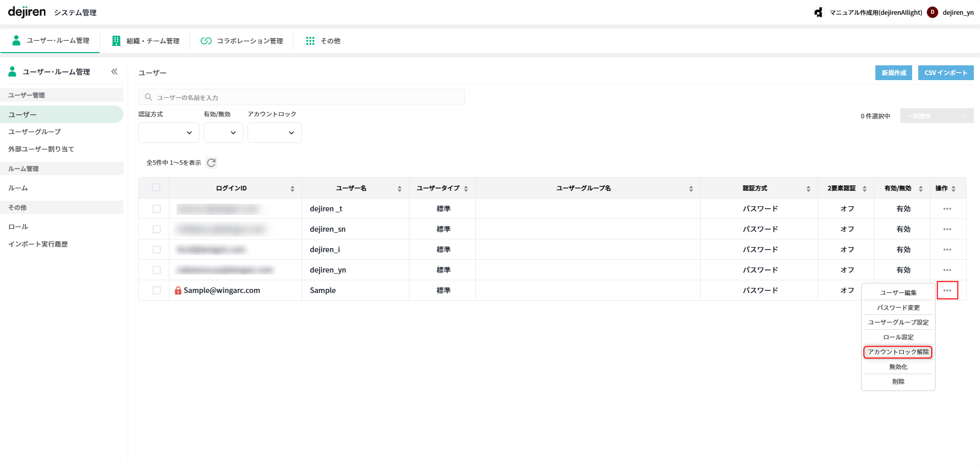Select the checkbox for dejiren_i row
Screen dimensions: 980x465
click(157, 250)
